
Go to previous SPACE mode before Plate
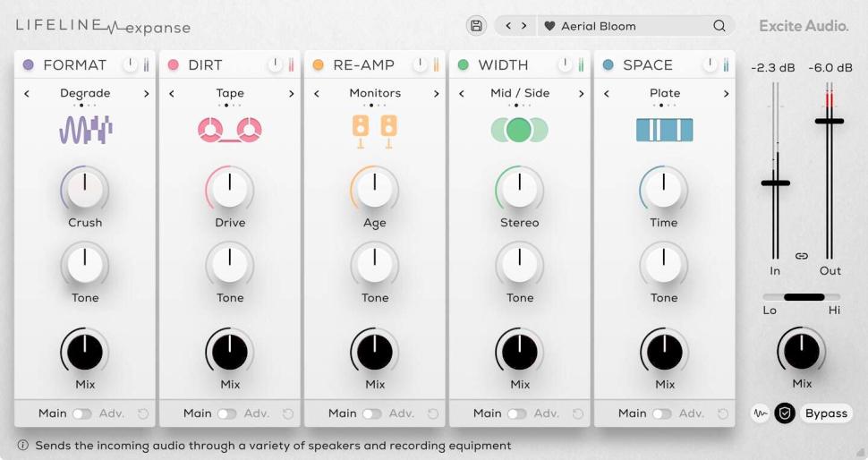click(x=607, y=94)
